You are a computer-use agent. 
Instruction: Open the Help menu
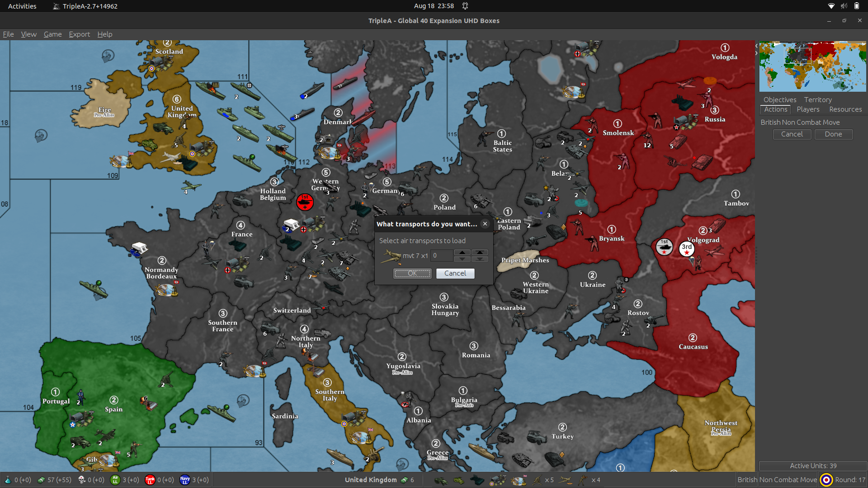(x=104, y=34)
